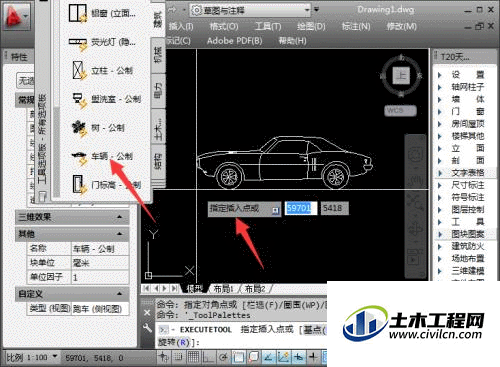Image resolution: width=500 pixels, height=367 pixels.
Task: Collapse the 自定义 properties section
Action: (x=119, y=294)
